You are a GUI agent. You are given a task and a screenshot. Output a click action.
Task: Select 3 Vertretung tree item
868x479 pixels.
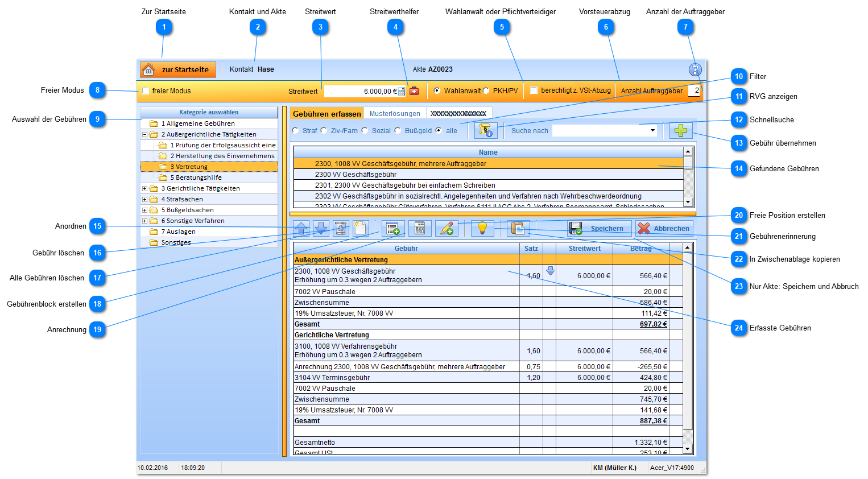(x=209, y=167)
